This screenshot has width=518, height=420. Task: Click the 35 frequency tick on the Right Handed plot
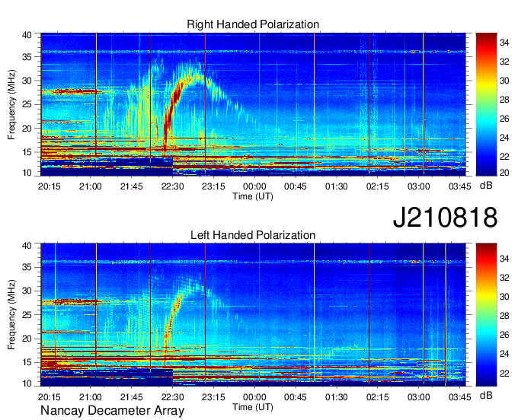click(27, 57)
